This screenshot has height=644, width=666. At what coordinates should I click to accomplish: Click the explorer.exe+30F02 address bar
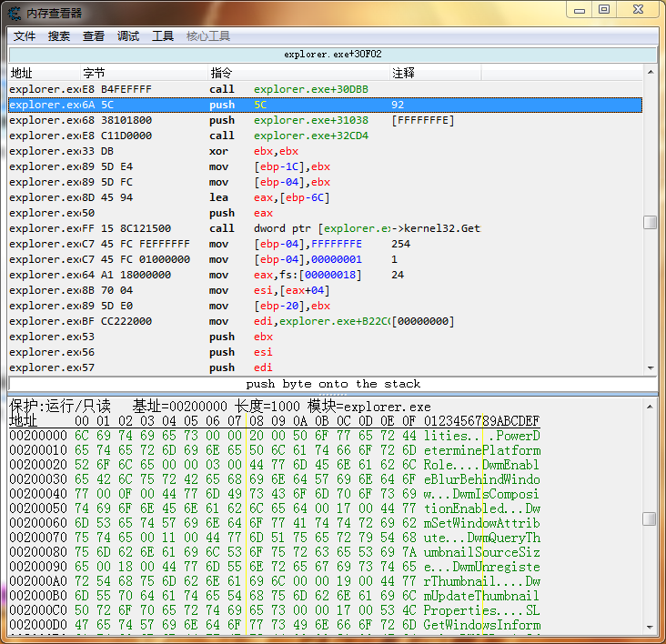click(333, 55)
